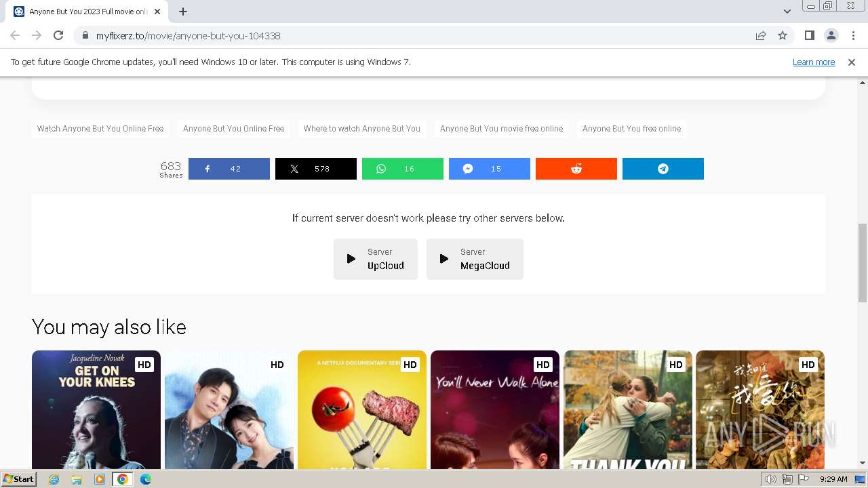Image resolution: width=868 pixels, height=488 pixels.
Task: Open tag Where to watch Anyone But You
Action: (361, 128)
